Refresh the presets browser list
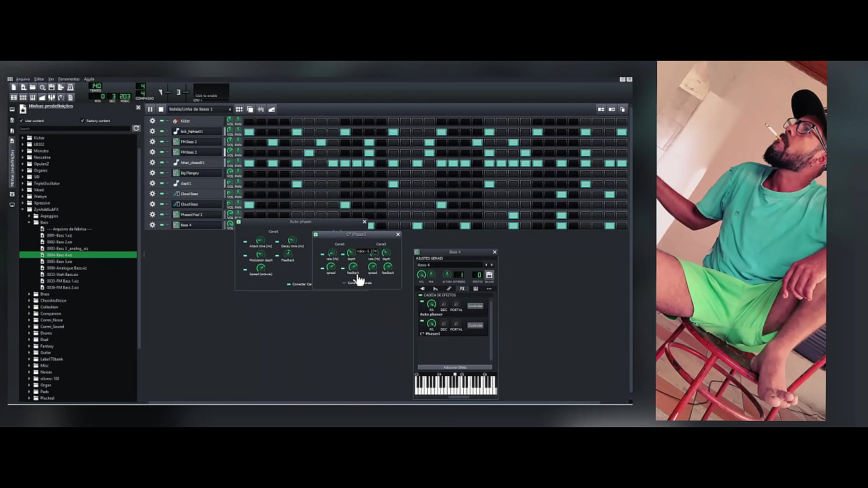This screenshot has height=488, width=868. (x=136, y=128)
